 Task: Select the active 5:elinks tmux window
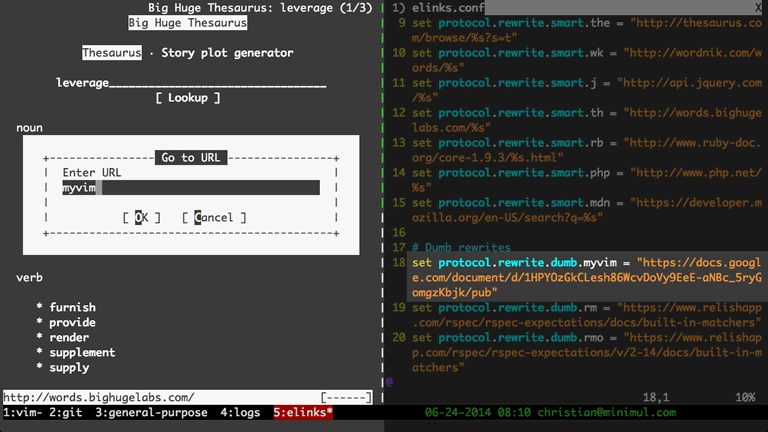(x=303, y=412)
